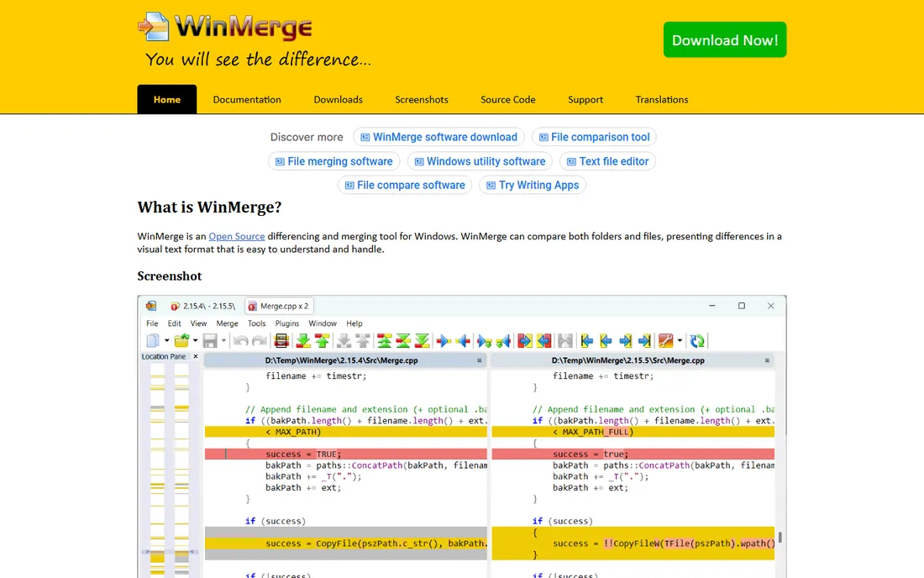The image size is (924, 578).
Task: Click Copy All to Left icon
Action: 544,340
